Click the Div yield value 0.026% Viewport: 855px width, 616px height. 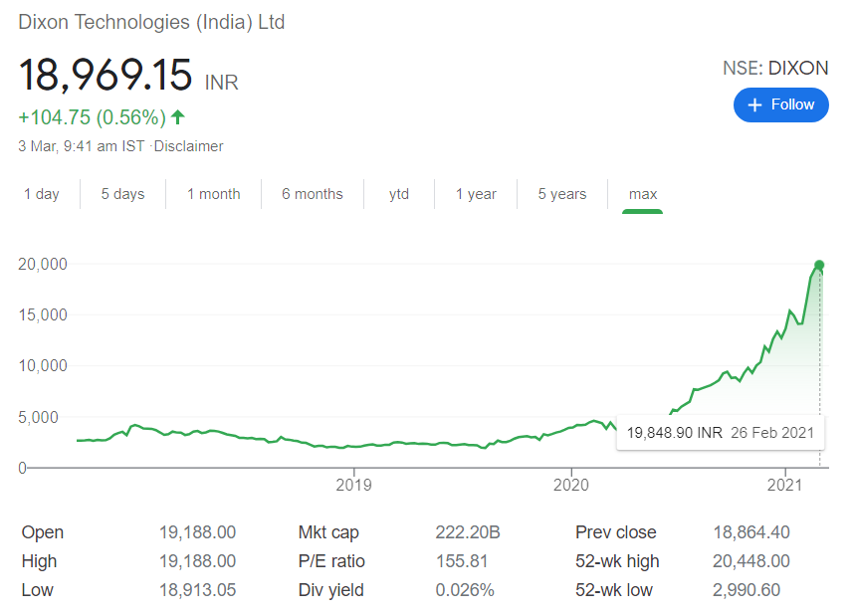465,590
